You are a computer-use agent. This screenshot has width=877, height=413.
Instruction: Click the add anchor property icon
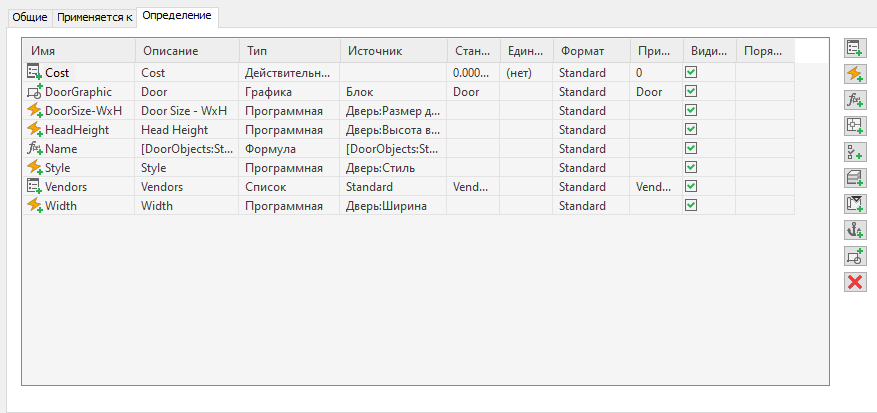coord(854,229)
